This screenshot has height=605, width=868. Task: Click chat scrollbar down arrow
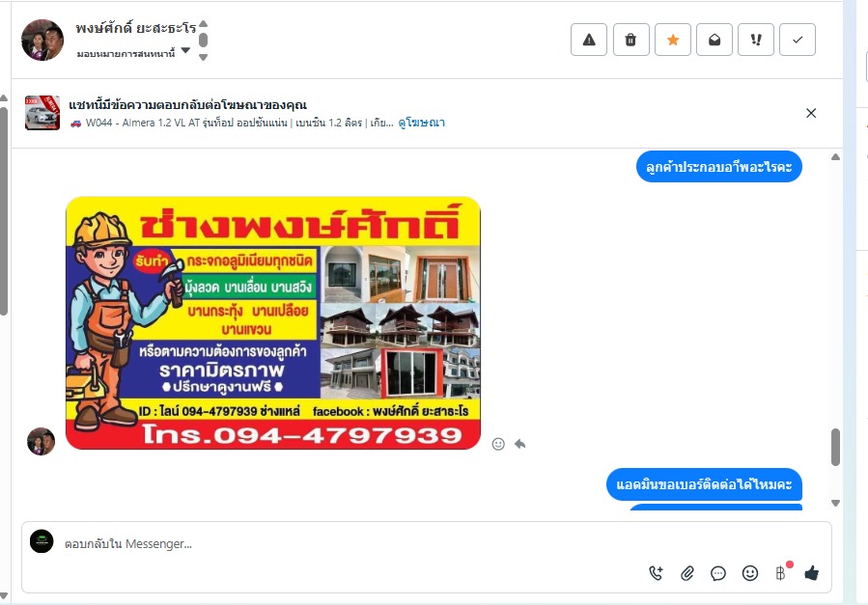[835, 503]
